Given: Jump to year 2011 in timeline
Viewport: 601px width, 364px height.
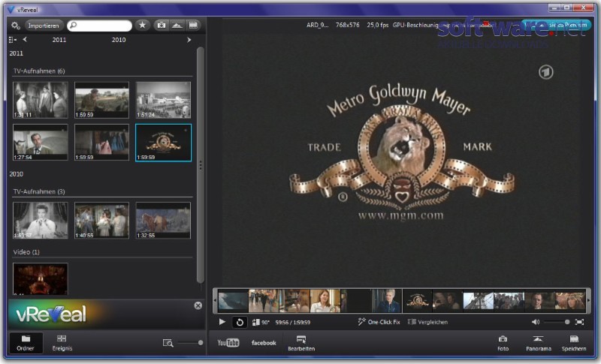Looking at the screenshot, I should [x=59, y=40].
